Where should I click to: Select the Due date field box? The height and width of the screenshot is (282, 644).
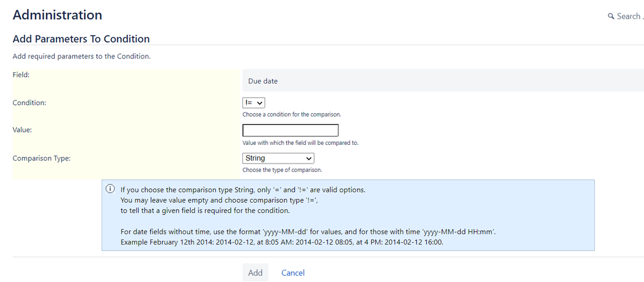(x=443, y=81)
